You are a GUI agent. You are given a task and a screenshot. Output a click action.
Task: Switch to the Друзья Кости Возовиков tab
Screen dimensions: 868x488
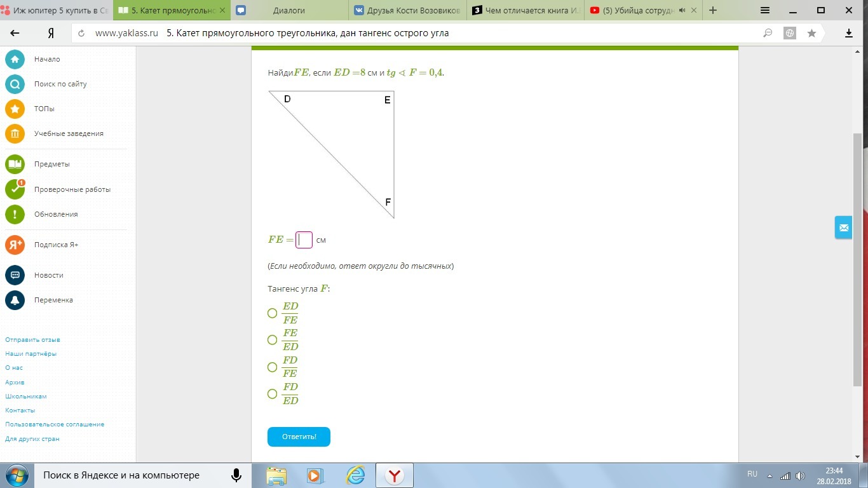click(408, 11)
